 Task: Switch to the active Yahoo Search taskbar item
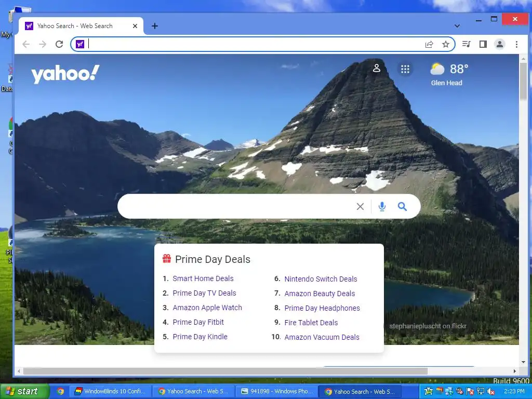pyautogui.click(x=361, y=391)
